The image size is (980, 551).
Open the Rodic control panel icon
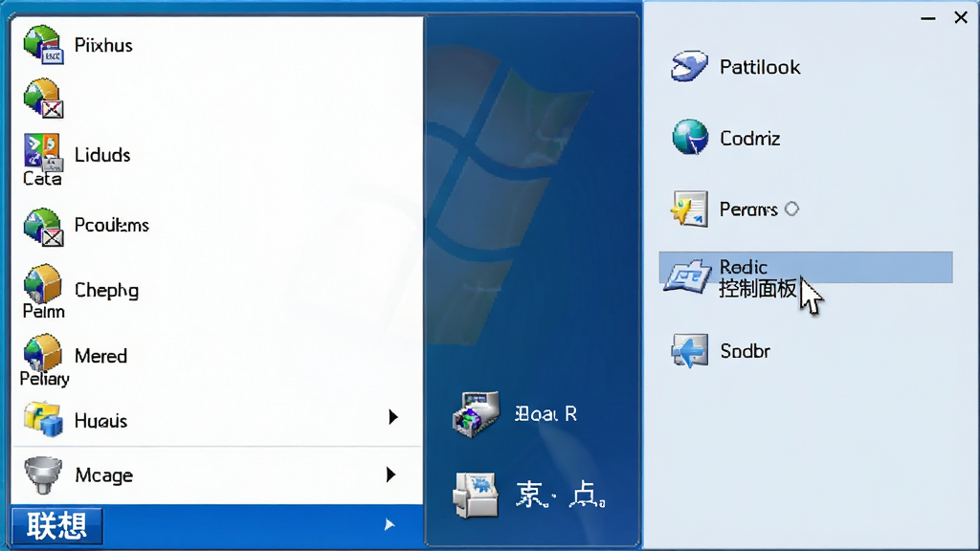(687, 276)
